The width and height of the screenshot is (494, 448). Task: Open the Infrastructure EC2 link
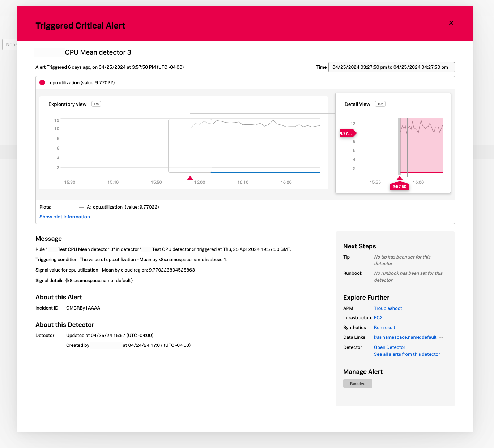(x=378, y=318)
